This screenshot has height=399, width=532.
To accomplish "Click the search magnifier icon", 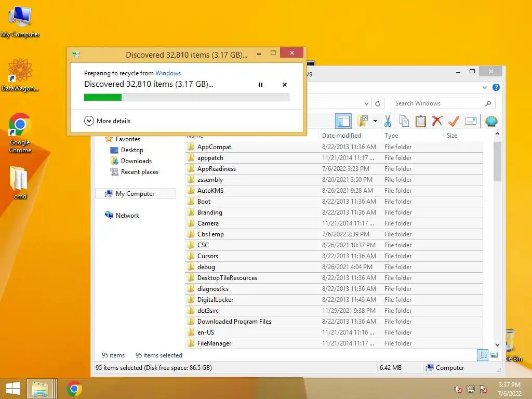I will (488, 103).
